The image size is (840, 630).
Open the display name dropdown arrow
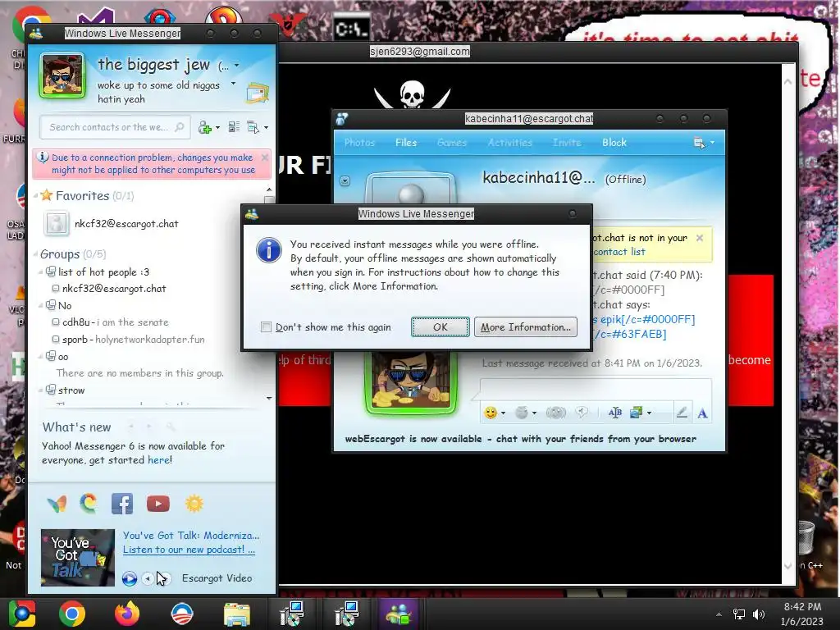coord(237,66)
